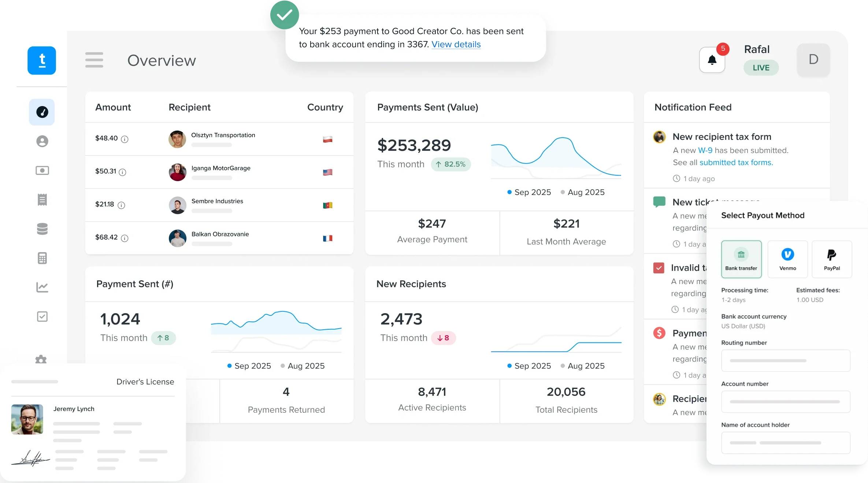This screenshot has height=483, width=868.
Task: Click the submitted tax forms link
Action: pos(736,162)
